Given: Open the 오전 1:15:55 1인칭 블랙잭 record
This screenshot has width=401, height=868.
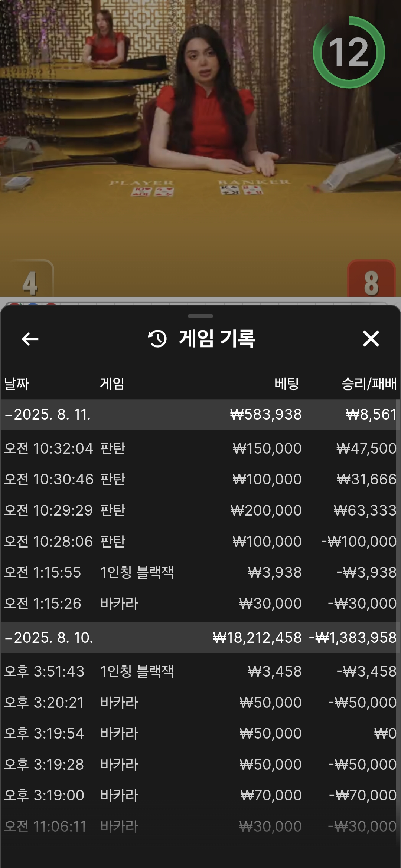Looking at the screenshot, I should pyautogui.click(x=200, y=572).
